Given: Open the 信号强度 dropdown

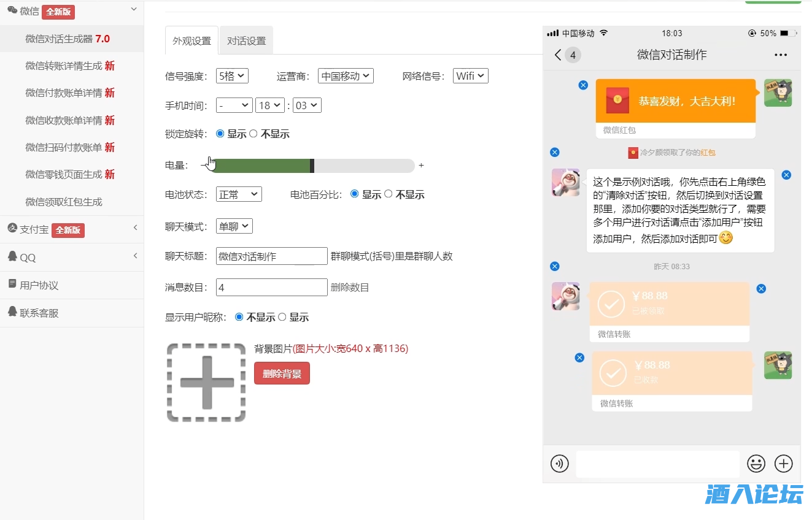Looking at the screenshot, I should click(232, 76).
